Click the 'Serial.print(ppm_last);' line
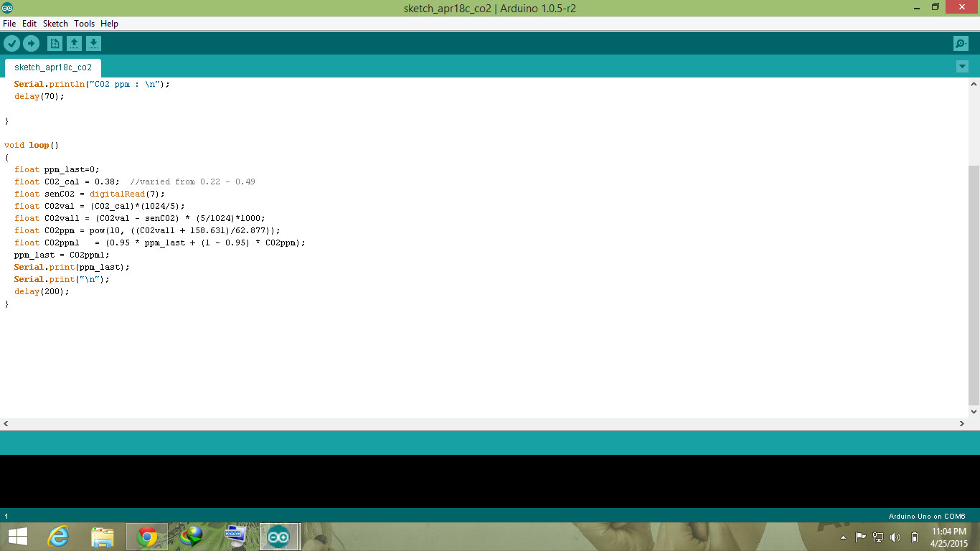Screen dimensions: 980x551 point(72,267)
